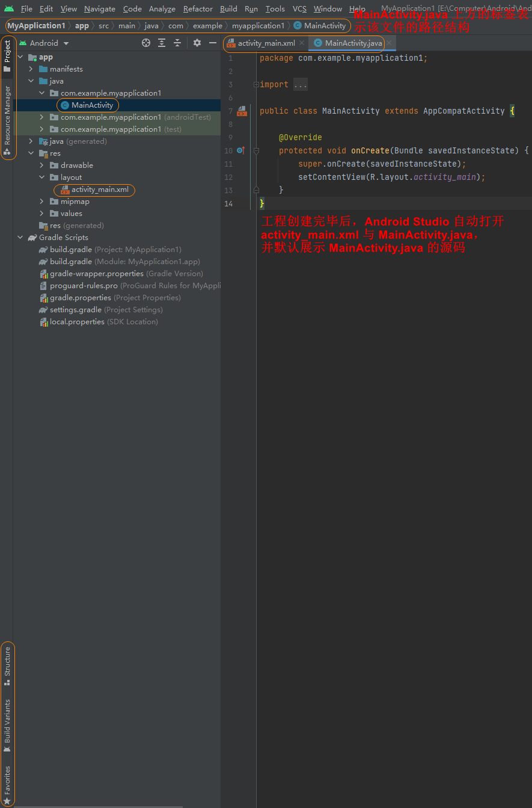Toggle the Favorites tool window tab
Viewport: 532px width, 808px height.
tap(7, 784)
